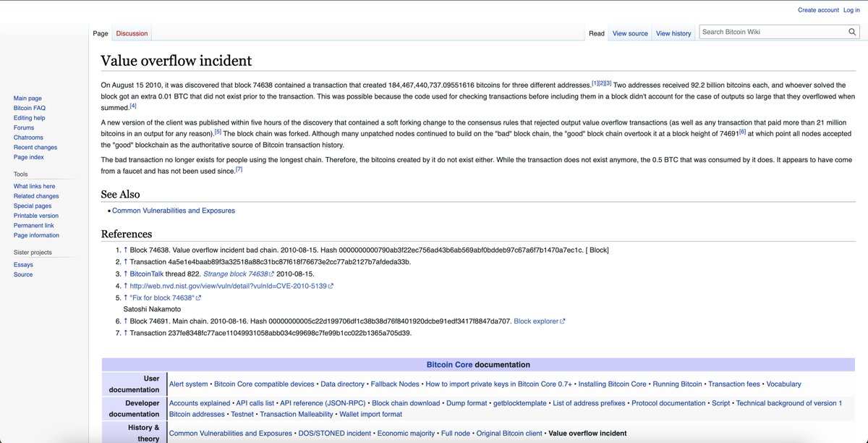Jump back via reference 5 up arrow
Viewport: 868px width, 443px height.
[x=125, y=298]
